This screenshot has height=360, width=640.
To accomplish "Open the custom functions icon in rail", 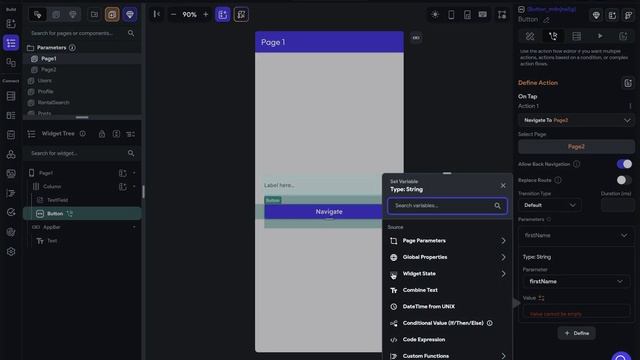I will (x=11, y=193).
